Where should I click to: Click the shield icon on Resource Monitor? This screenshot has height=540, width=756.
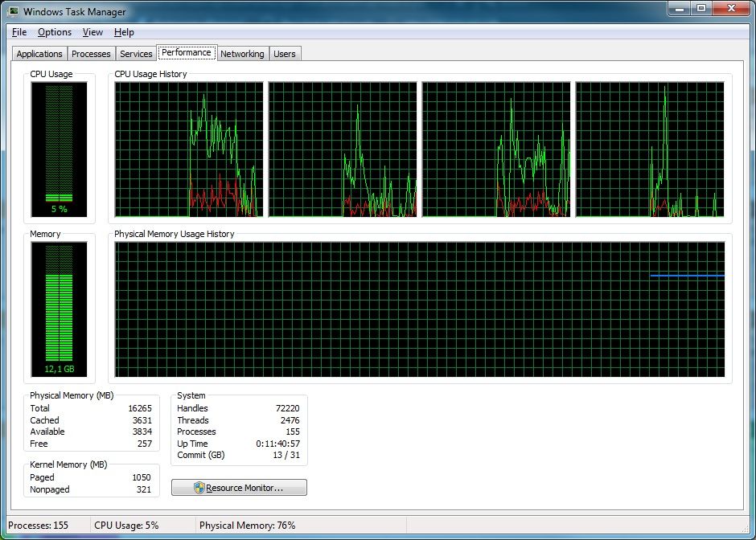coord(199,488)
